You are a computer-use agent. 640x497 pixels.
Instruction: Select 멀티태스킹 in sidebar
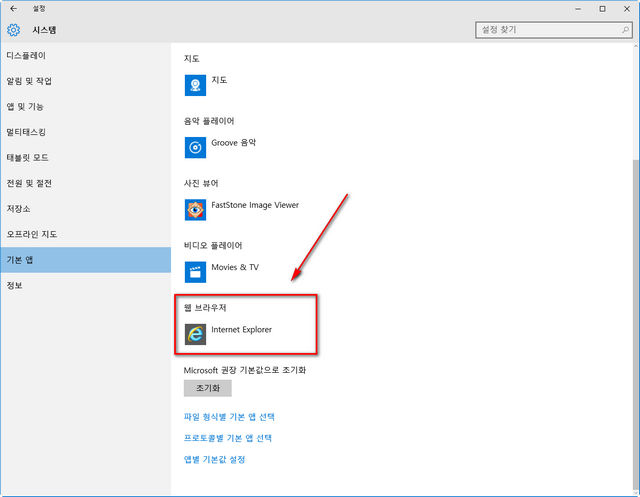(86, 132)
